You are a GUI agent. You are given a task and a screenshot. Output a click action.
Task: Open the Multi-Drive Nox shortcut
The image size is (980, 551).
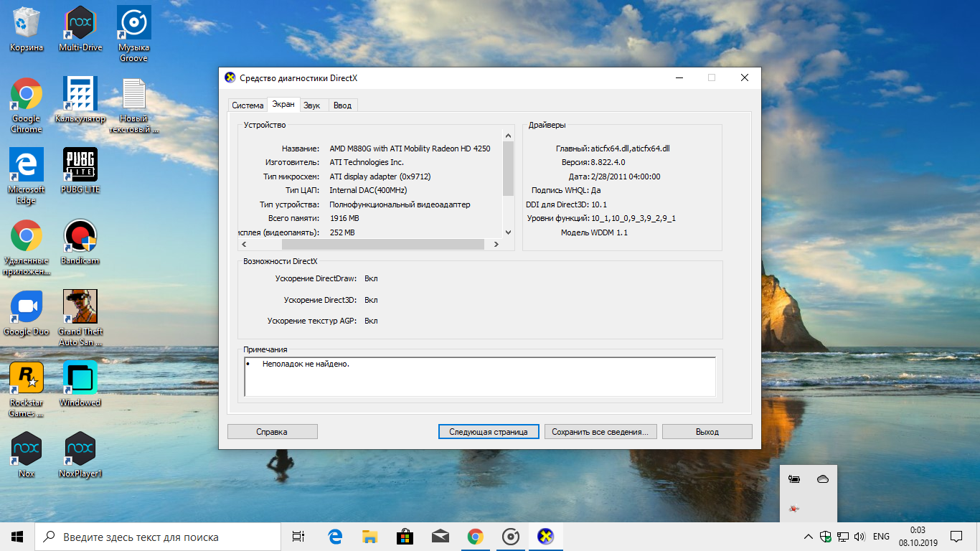tap(80, 24)
